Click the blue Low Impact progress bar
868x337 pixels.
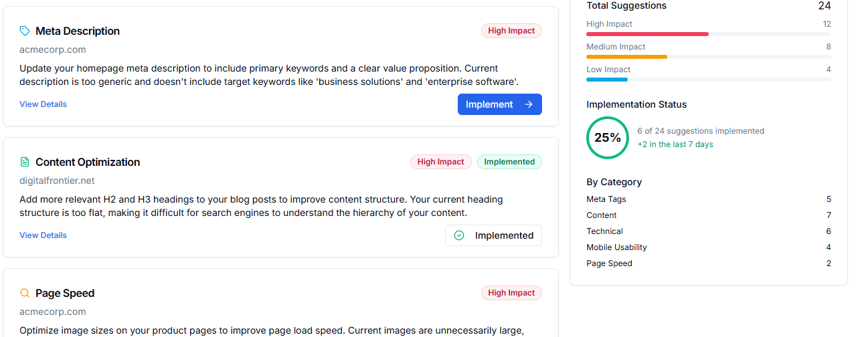click(607, 80)
